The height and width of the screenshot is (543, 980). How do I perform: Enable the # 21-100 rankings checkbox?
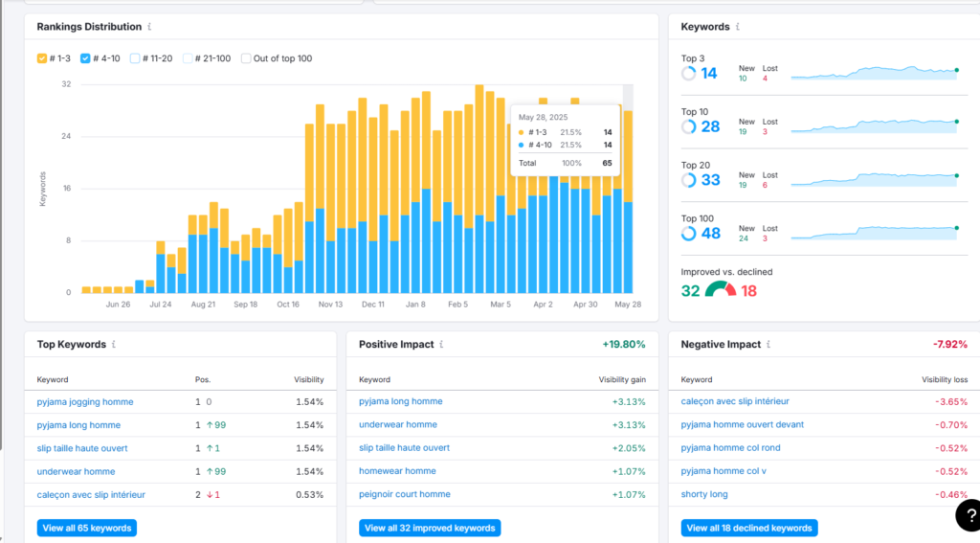pos(187,58)
